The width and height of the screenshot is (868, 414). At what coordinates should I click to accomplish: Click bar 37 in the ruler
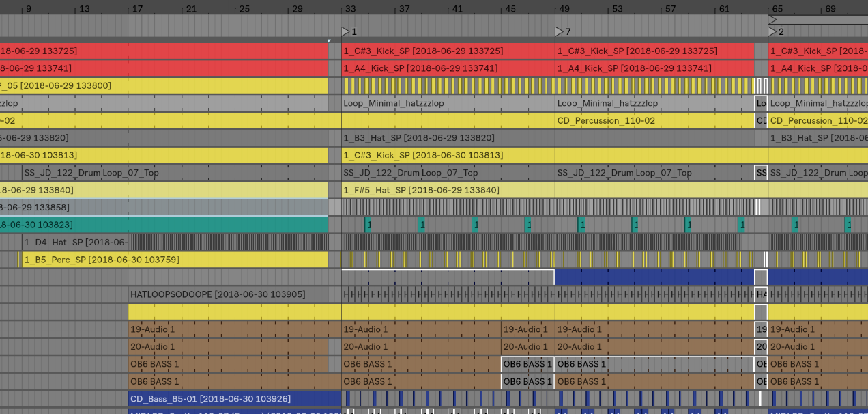click(404, 9)
